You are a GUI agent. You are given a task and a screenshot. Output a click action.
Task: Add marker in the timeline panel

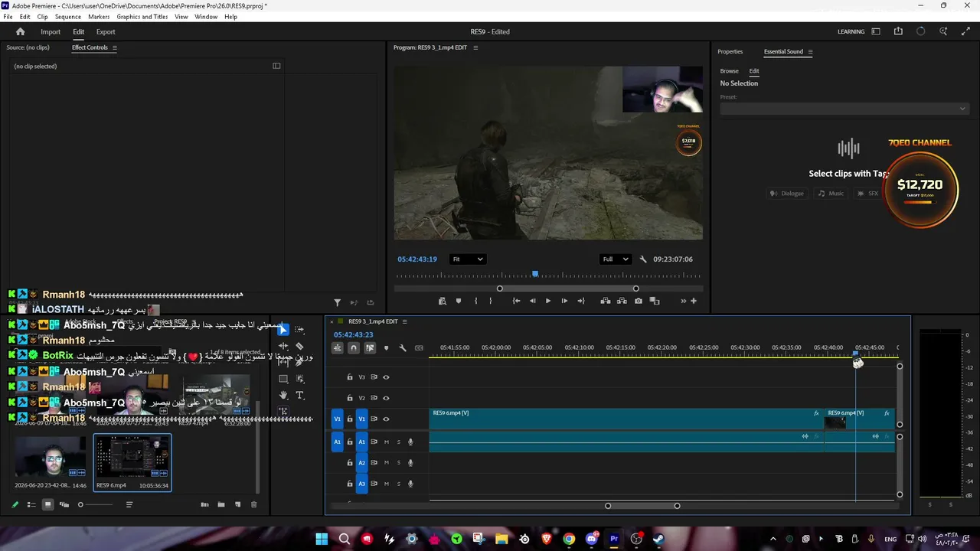pyautogui.click(x=386, y=348)
